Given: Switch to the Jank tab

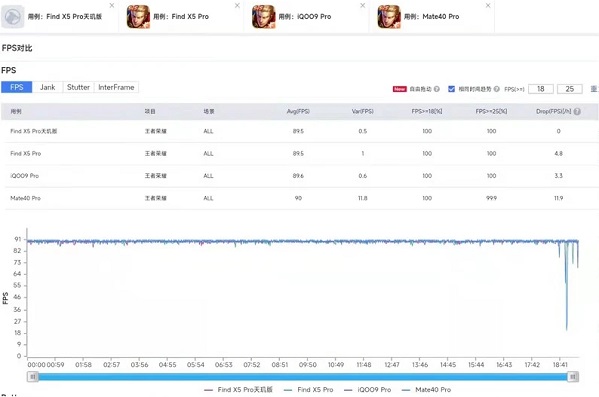Looking at the screenshot, I should pyautogui.click(x=47, y=87).
